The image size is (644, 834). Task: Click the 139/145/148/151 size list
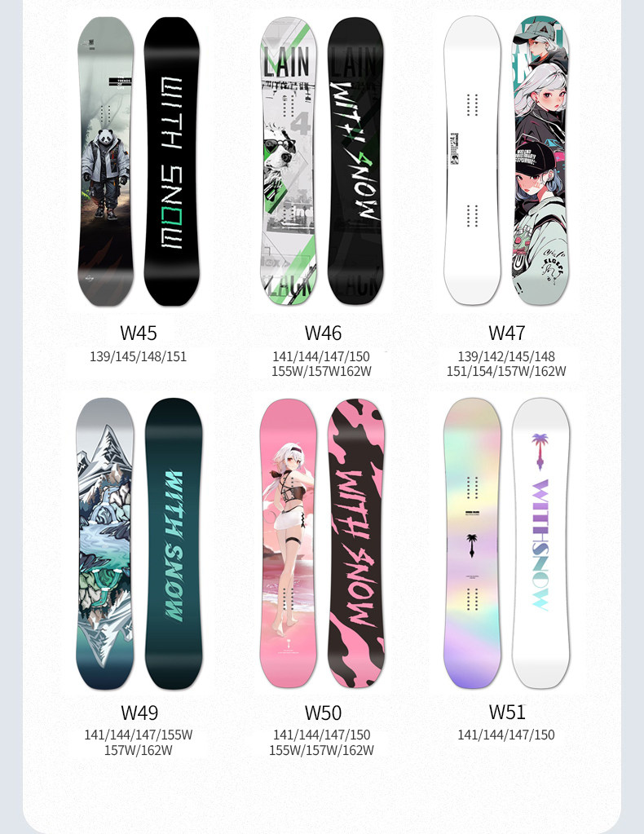click(x=139, y=356)
